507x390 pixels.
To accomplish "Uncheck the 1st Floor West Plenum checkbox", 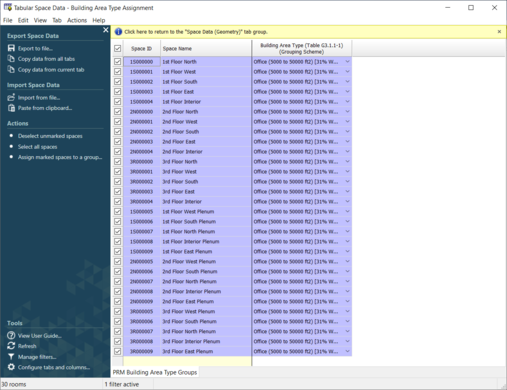I will (117, 211).
